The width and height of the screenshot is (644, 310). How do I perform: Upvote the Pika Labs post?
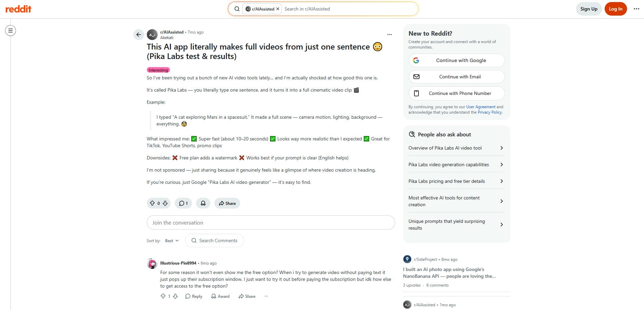tap(152, 203)
